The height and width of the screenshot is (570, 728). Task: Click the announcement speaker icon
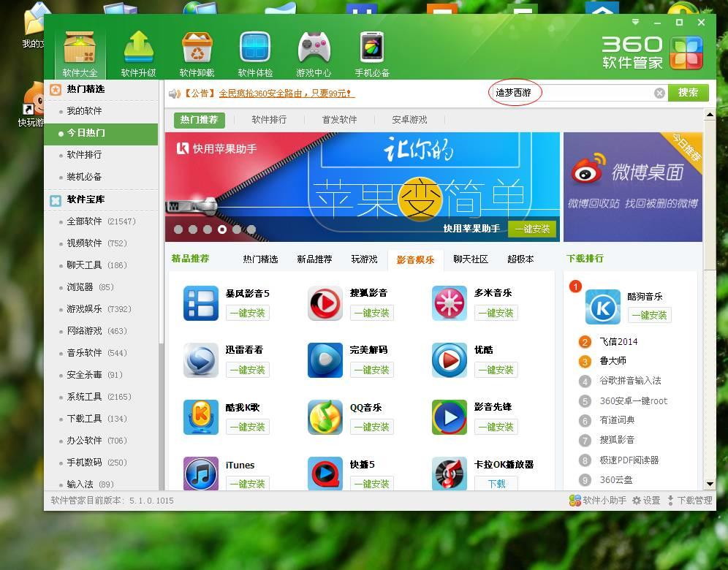point(175,94)
